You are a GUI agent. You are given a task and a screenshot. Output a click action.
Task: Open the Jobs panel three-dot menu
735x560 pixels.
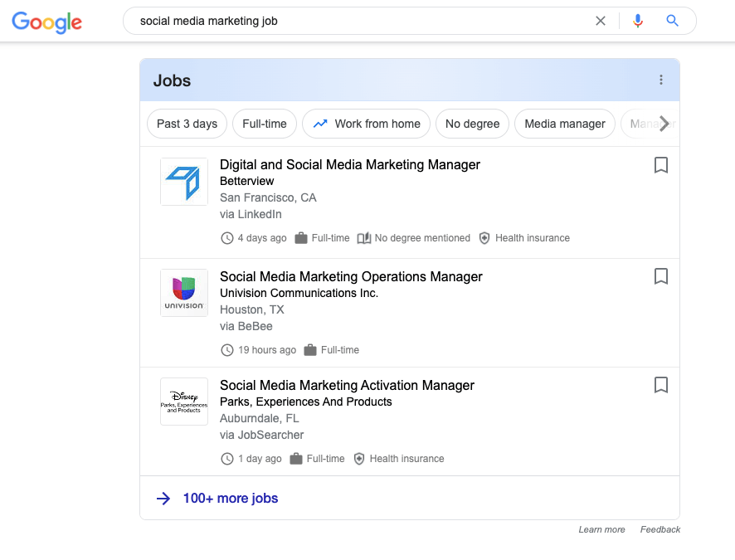(661, 80)
